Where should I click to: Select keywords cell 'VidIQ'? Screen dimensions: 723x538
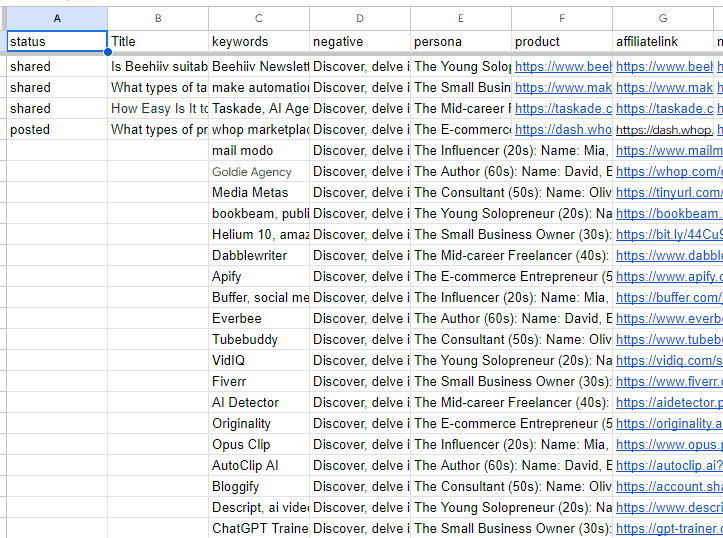tap(259, 361)
